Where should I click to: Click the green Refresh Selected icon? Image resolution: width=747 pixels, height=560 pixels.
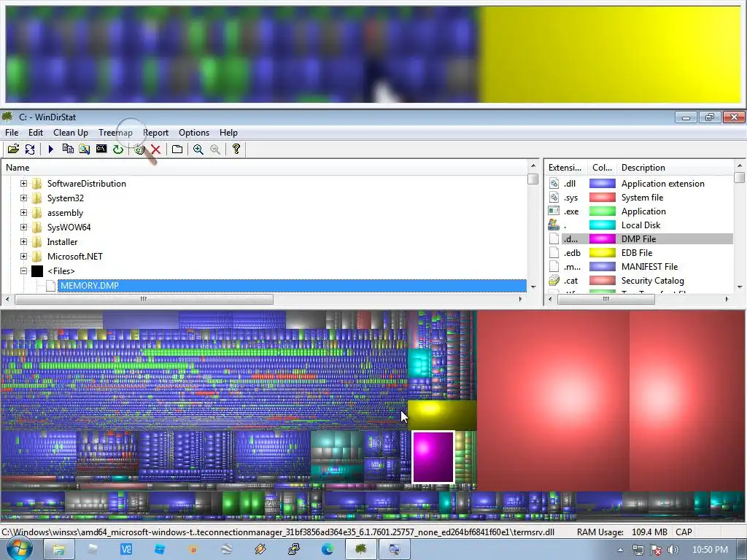click(117, 149)
